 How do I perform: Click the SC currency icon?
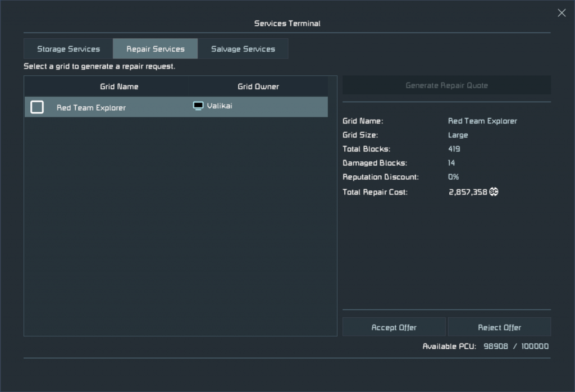pos(494,192)
